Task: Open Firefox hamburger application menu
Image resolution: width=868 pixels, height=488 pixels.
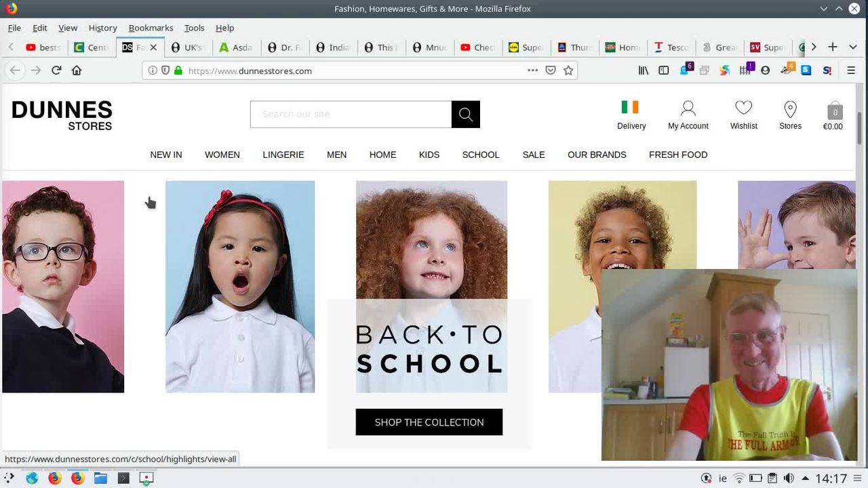Action: coord(851,70)
